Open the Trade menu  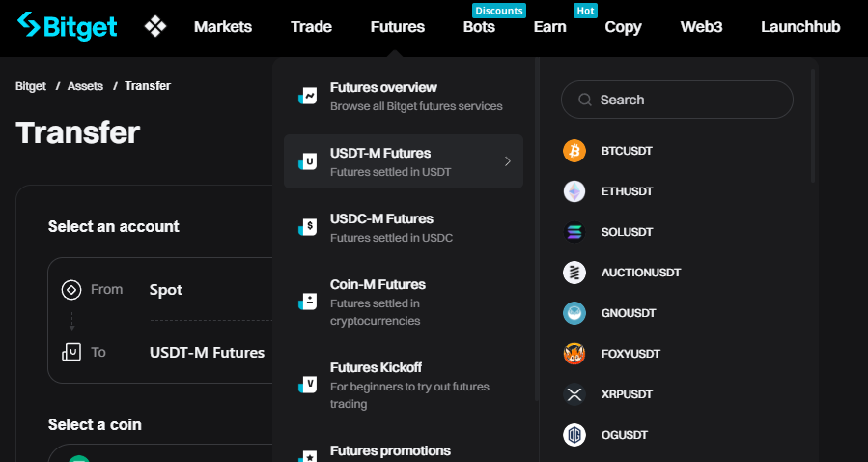click(311, 27)
